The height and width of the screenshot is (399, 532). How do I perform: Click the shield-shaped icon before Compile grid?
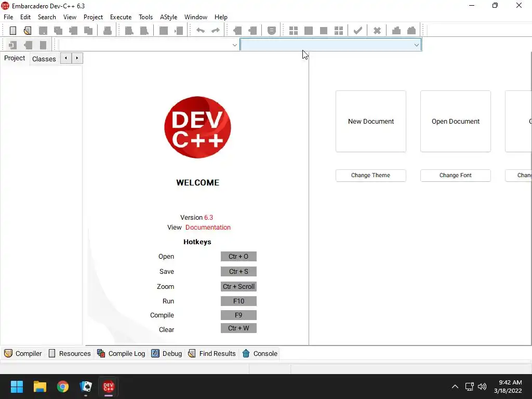pyautogui.click(x=271, y=31)
